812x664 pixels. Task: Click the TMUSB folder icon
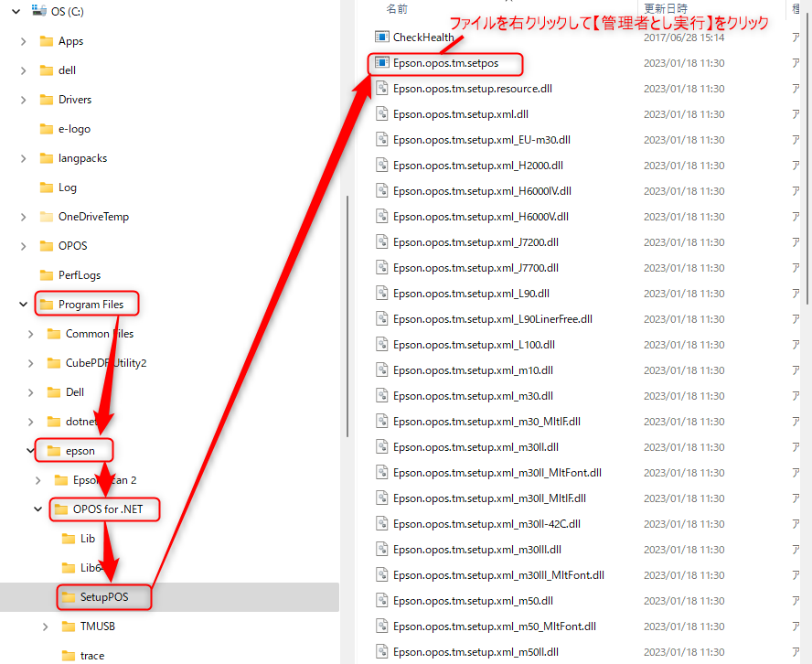click(x=69, y=627)
